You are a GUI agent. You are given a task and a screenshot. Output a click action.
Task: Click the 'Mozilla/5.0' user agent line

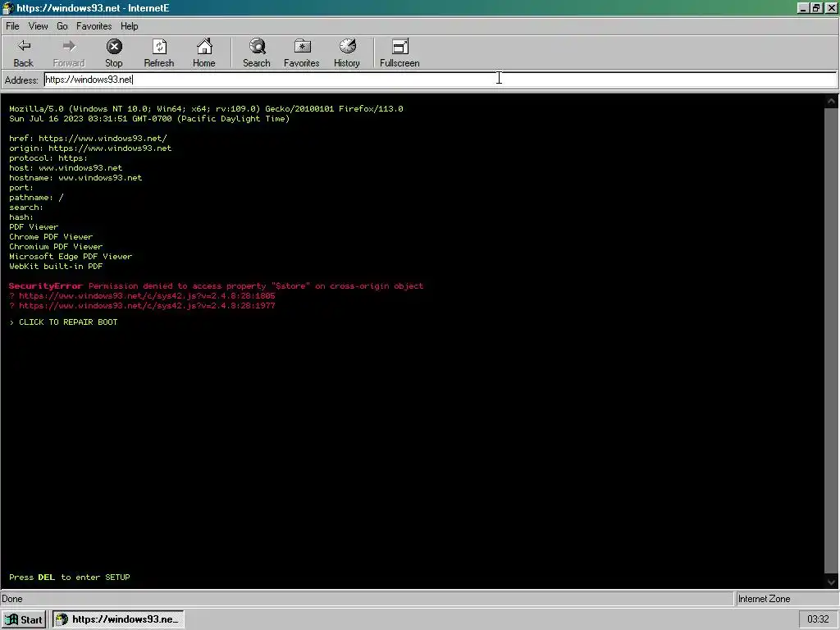pyautogui.click(x=206, y=109)
